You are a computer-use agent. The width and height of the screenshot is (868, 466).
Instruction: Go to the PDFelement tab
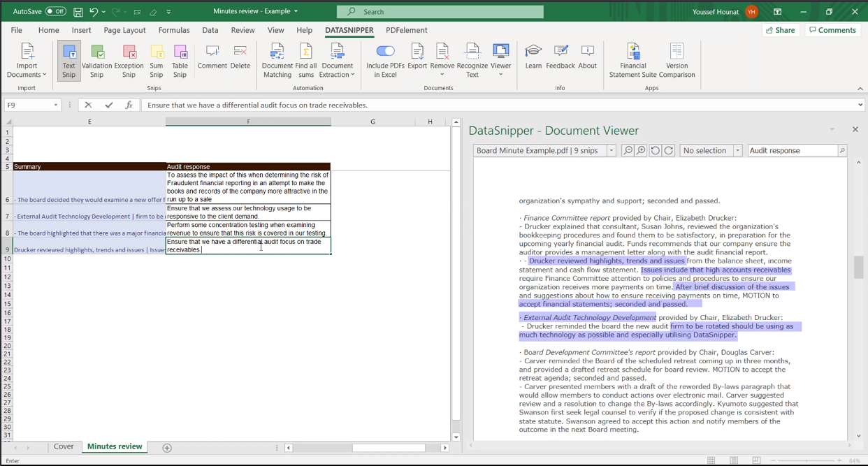click(407, 30)
